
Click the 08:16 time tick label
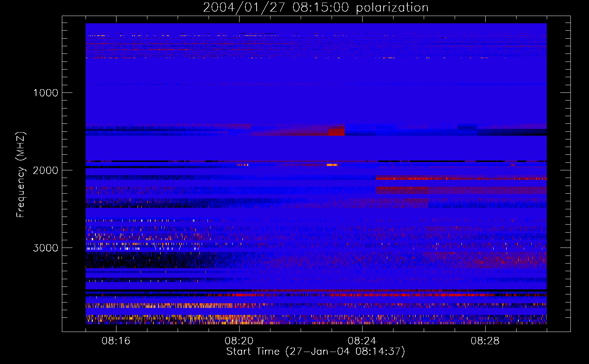tap(116, 341)
